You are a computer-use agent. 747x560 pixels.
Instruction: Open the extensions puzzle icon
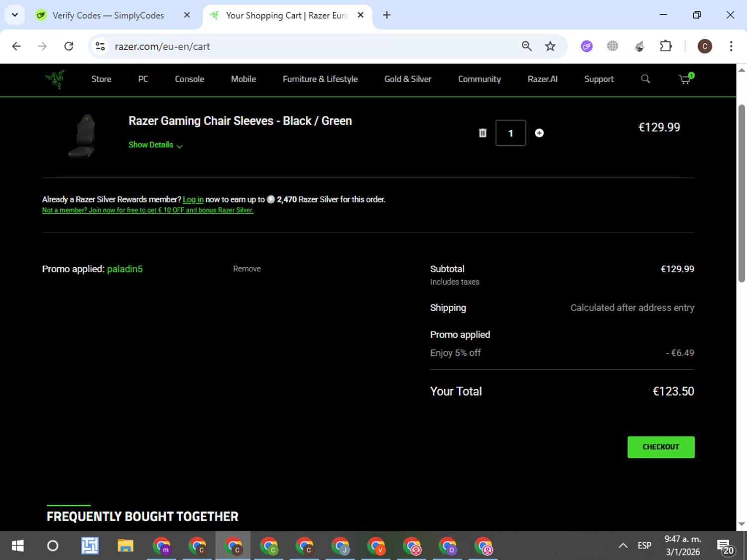[x=666, y=46]
